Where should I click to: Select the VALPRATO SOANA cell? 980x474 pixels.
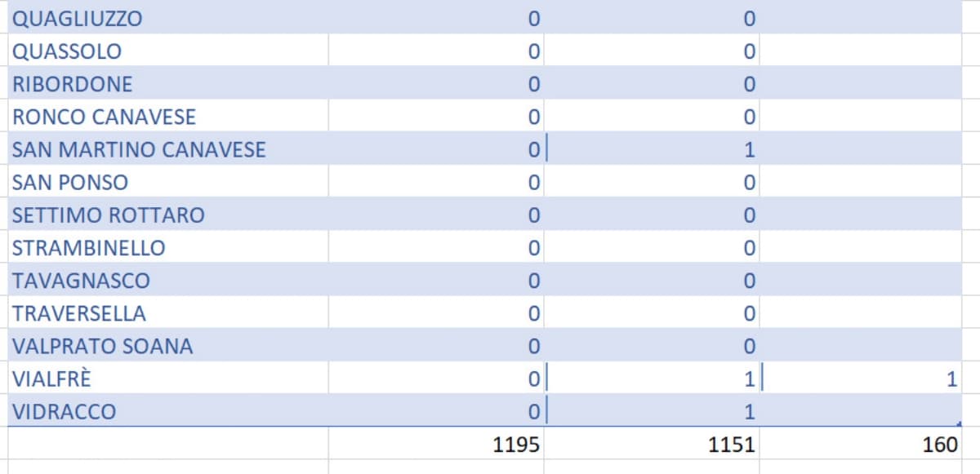(167, 346)
